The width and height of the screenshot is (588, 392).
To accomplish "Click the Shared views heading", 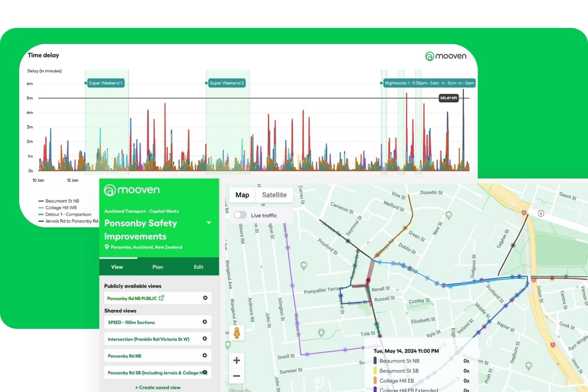I will point(120,311).
